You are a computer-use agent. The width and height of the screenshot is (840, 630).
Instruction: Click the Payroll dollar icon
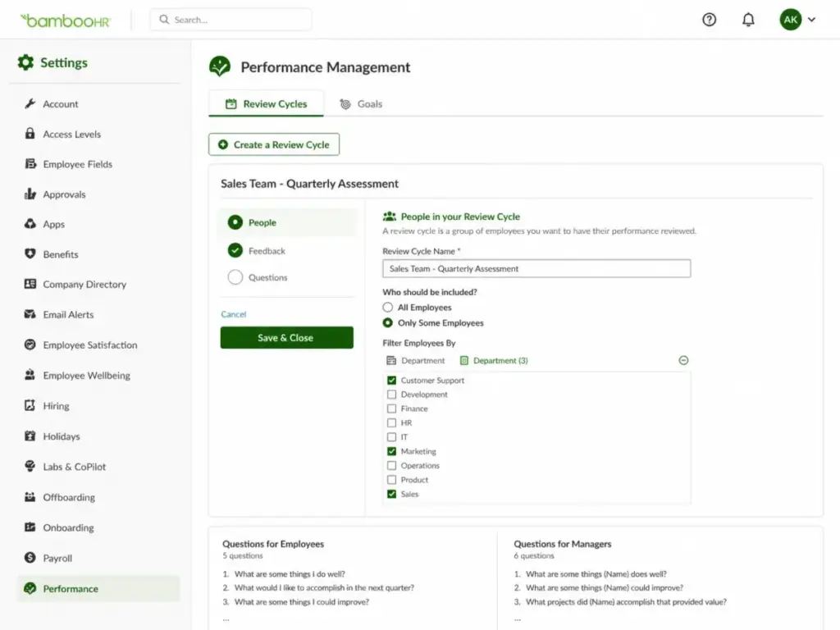coord(30,558)
